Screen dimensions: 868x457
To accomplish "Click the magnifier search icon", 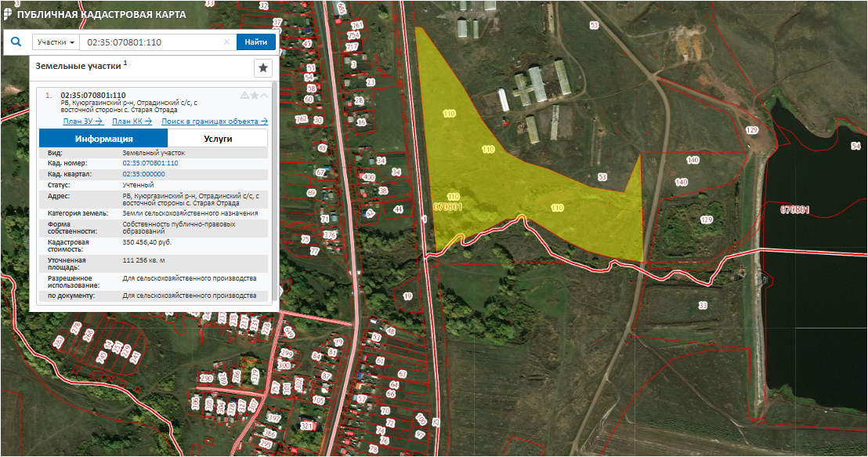I will (x=16, y=42).
